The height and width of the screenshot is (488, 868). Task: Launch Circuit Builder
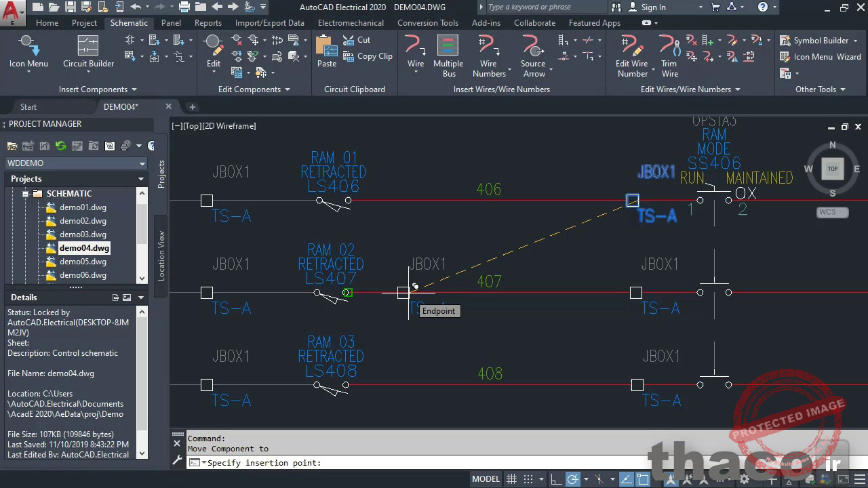pos(88,52)
